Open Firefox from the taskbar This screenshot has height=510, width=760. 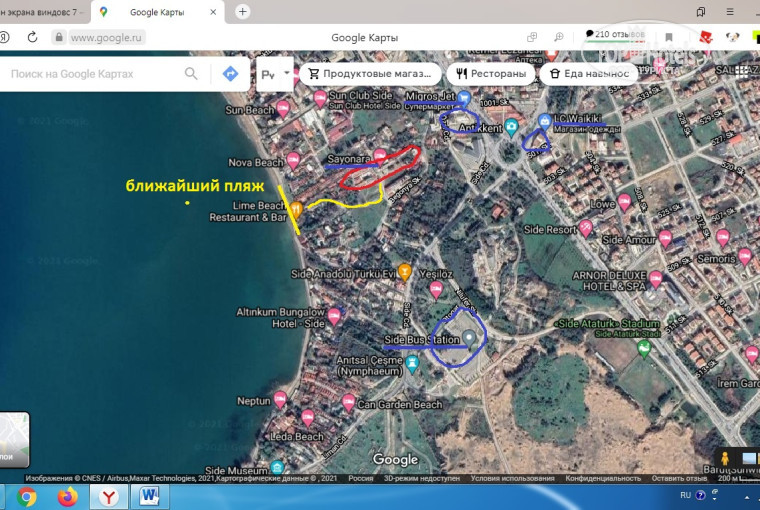[x=67, y=496]
